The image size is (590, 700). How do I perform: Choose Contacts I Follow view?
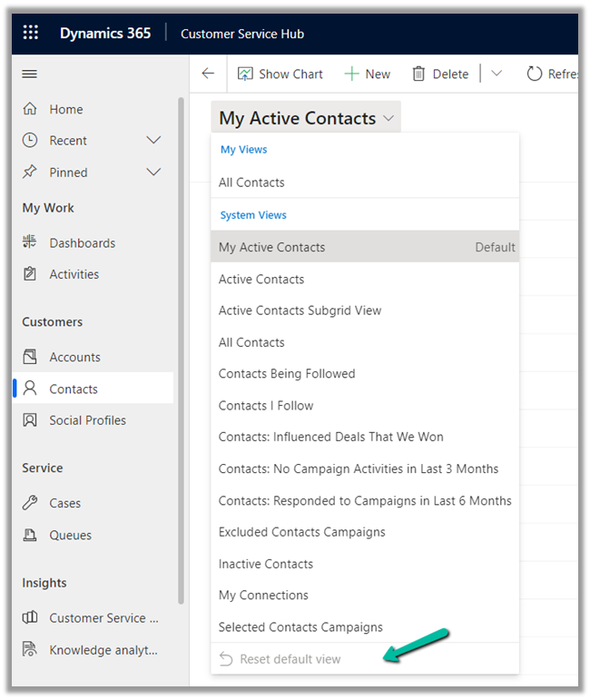coord(266,406)
